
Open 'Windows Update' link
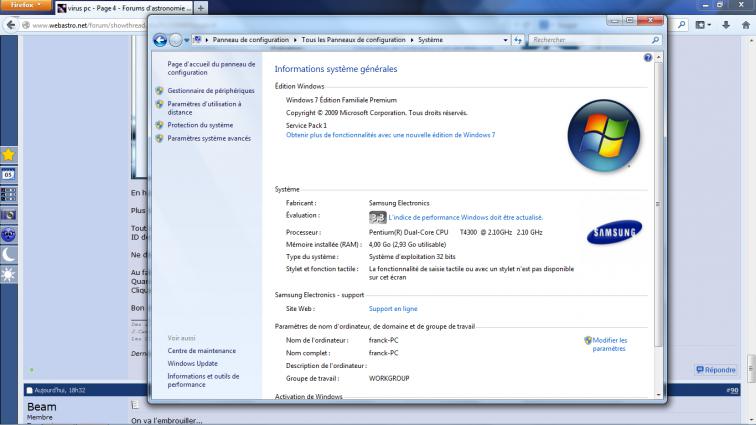click(192, 363)
